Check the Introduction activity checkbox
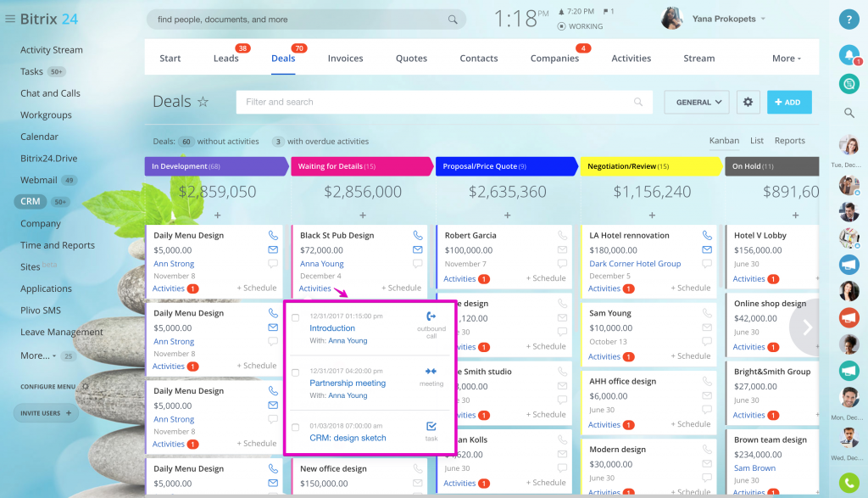Screen dimensions: 868x498 point(295,318)
